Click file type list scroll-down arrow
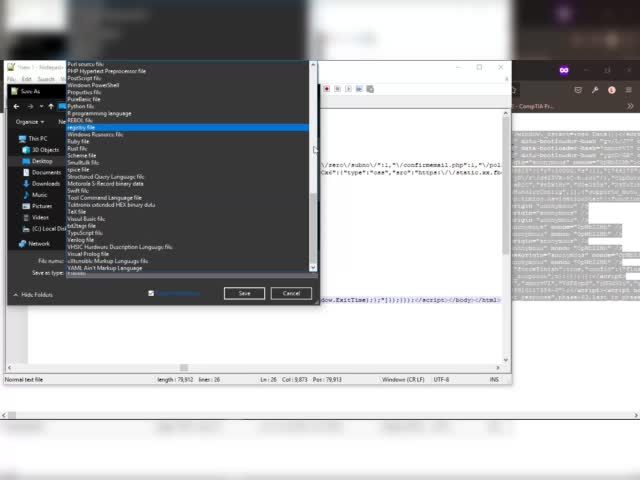Image resolution: width=640 pixels, height=480 pixels. (313, 267)
